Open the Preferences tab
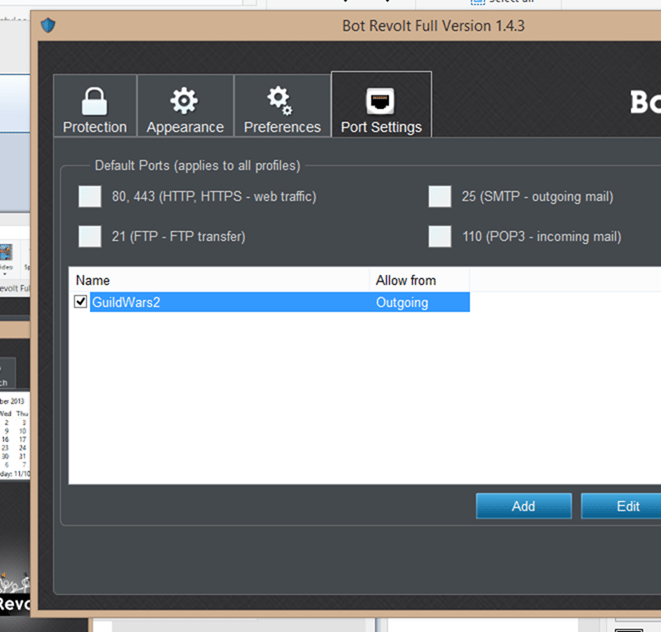This screenshot has height=632, width=661. coord(282,106)
